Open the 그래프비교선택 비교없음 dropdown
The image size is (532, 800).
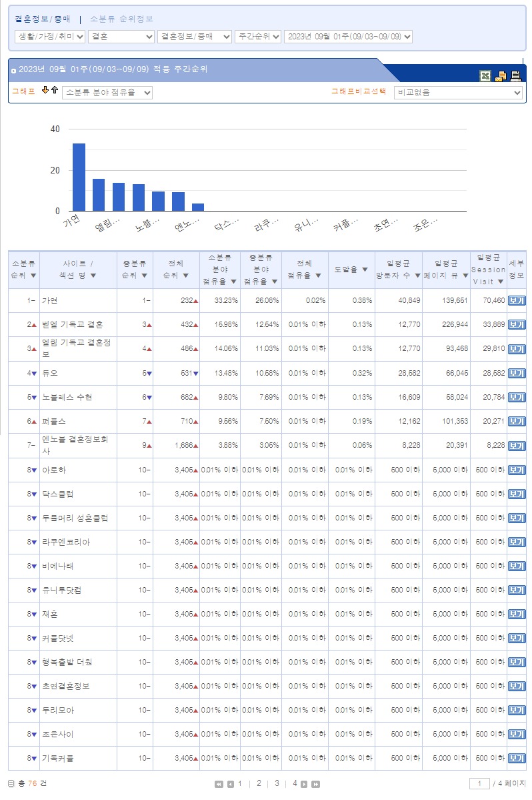pyautogui.click(x=458, y=93)
